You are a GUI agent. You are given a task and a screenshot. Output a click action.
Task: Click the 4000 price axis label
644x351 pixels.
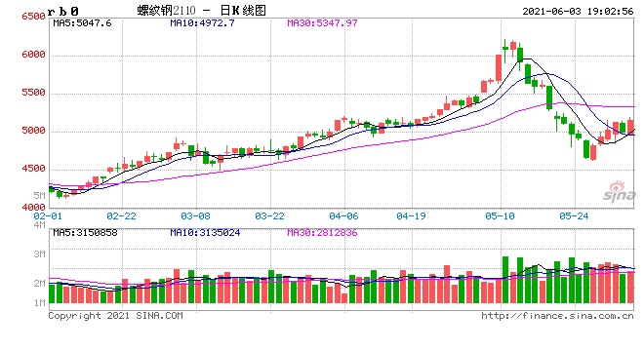34,207
